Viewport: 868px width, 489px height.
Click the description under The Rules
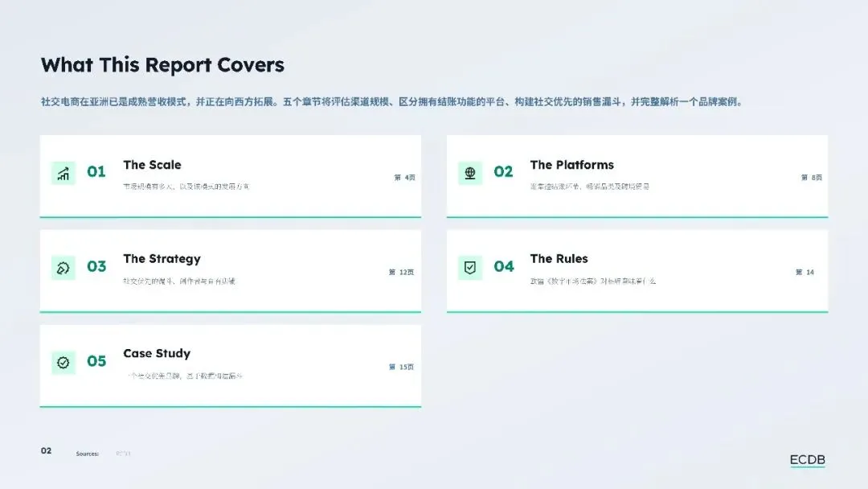[593, 281]
